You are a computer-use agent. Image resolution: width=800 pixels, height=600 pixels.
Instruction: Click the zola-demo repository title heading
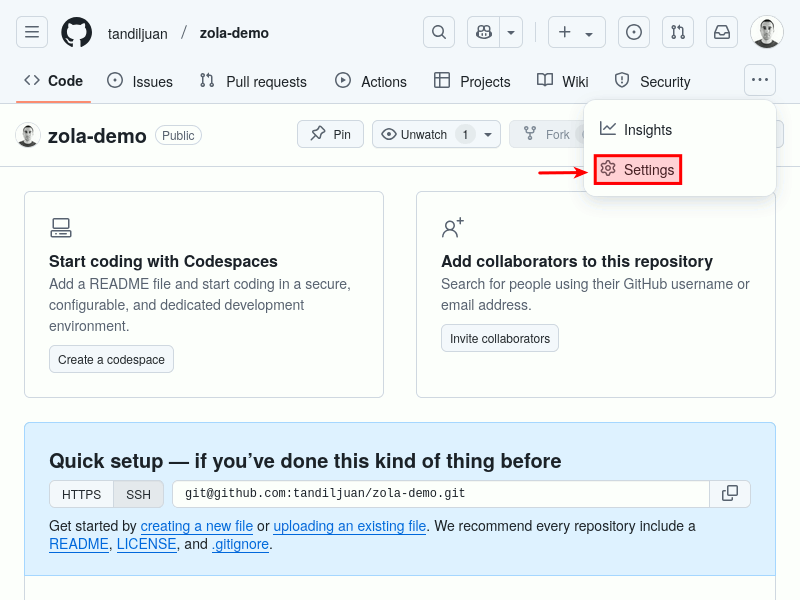pos(97,136)
